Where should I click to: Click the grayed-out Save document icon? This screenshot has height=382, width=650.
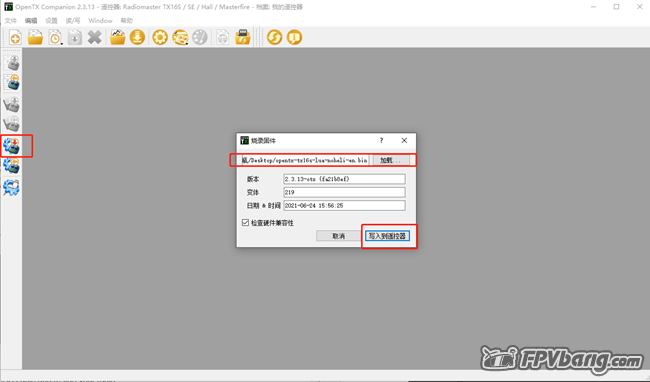click(75, 38)
